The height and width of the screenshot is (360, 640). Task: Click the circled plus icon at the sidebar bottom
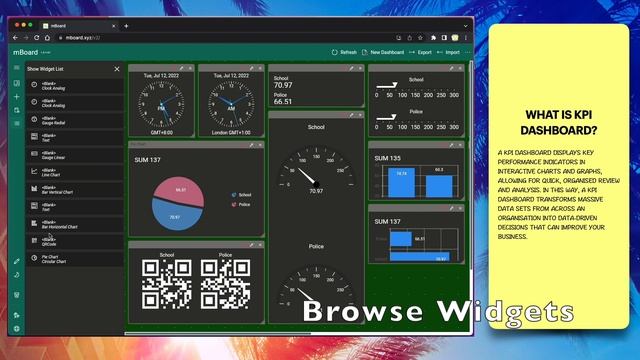(x=17, y=329)
